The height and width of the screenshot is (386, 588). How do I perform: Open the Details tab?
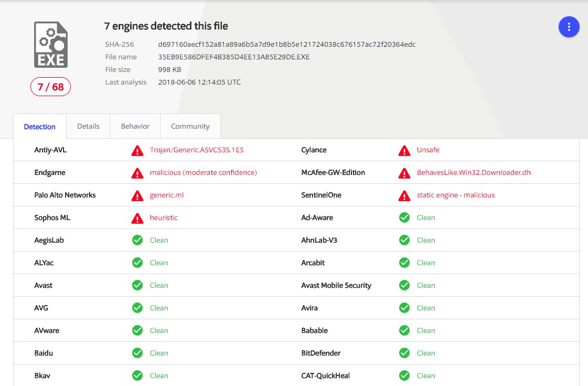click(88, 126)
